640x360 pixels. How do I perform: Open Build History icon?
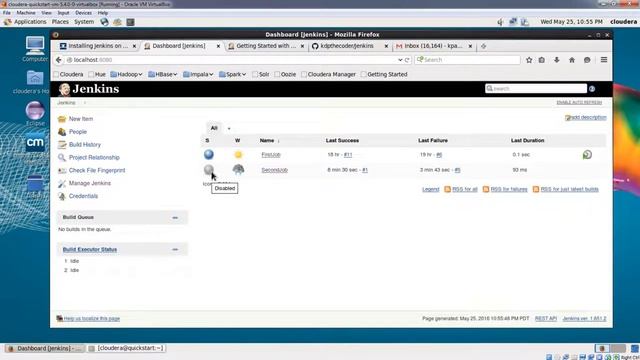62,144
